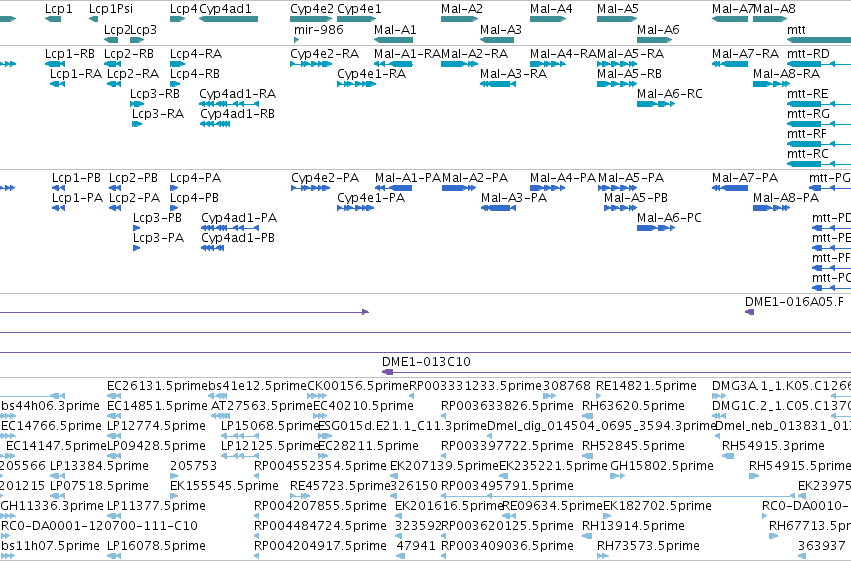Select the RP004207855.5prime EST label
851x561 pixels.
320,506
